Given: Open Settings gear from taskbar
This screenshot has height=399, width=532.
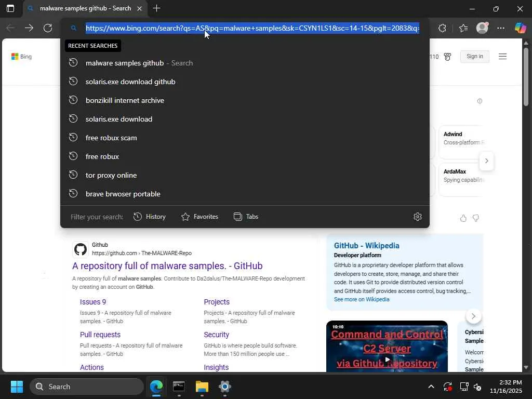Looking at the screenshot, I should point(224,387).
